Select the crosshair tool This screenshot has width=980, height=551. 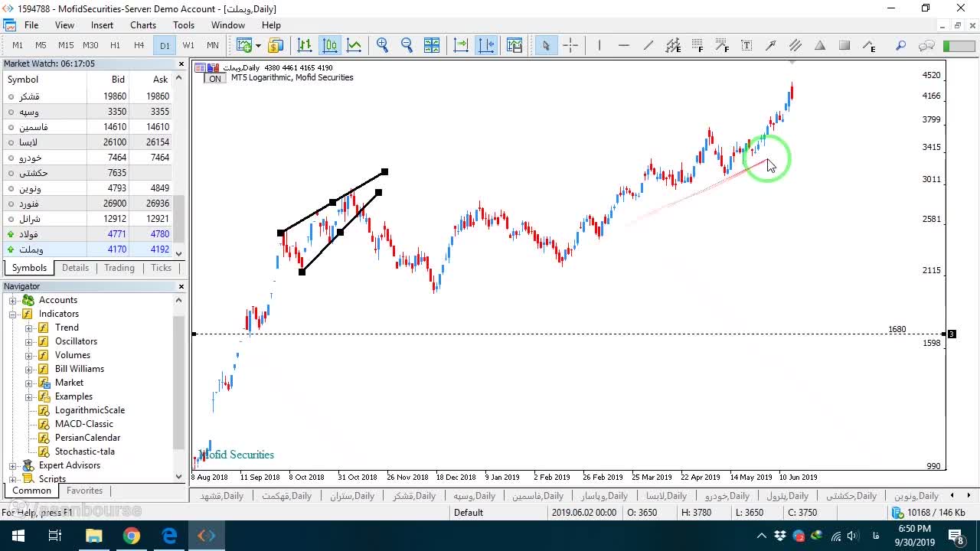coord(570,45)
